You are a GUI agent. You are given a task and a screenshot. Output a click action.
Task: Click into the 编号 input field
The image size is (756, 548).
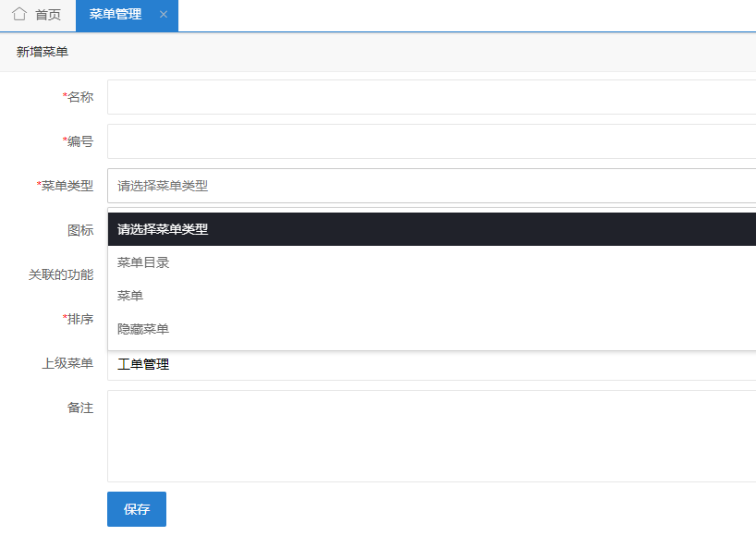(431, 141)
